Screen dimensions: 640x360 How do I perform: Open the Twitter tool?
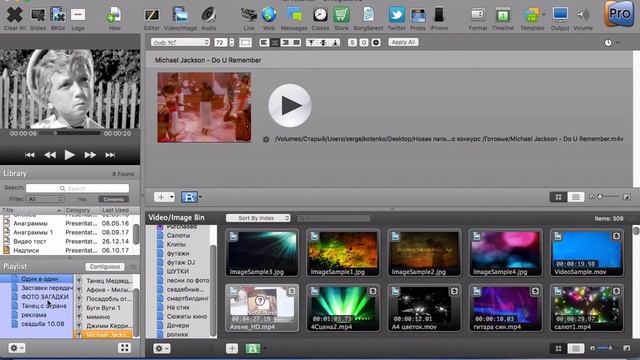click(396, 16)
